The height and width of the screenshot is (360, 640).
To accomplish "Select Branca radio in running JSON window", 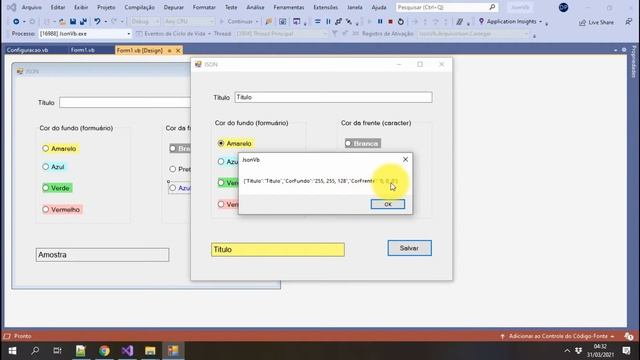I will [348, 143].
